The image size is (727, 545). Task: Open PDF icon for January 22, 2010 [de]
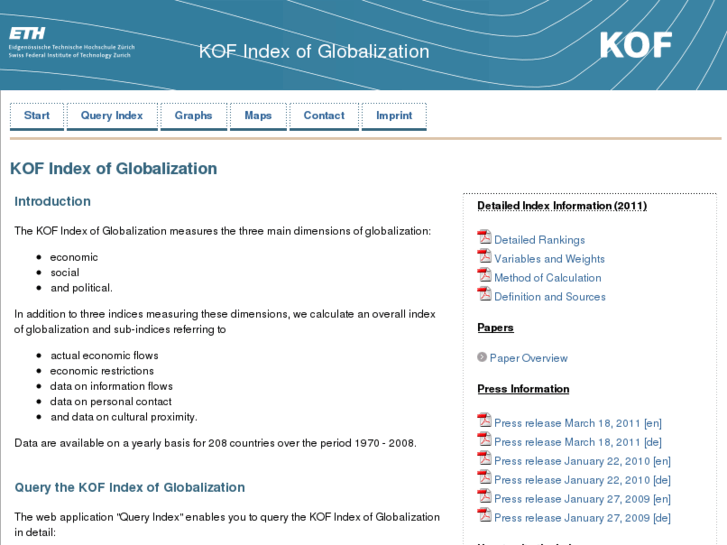pyautogui.click(x=485, y=477)
